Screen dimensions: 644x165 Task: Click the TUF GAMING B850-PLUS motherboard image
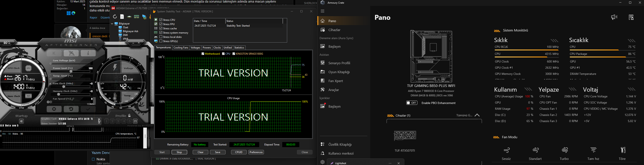click(x=431, y=56)
